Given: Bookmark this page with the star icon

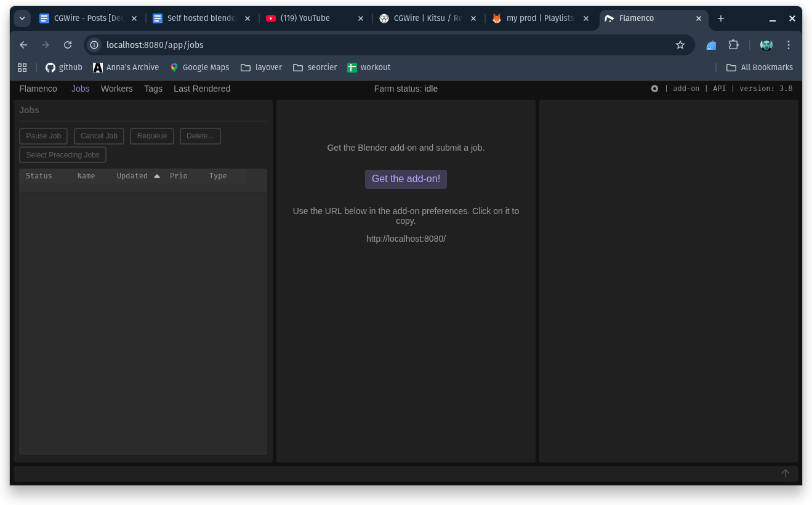Looking at the screenshot, I should tap(680, 45).
